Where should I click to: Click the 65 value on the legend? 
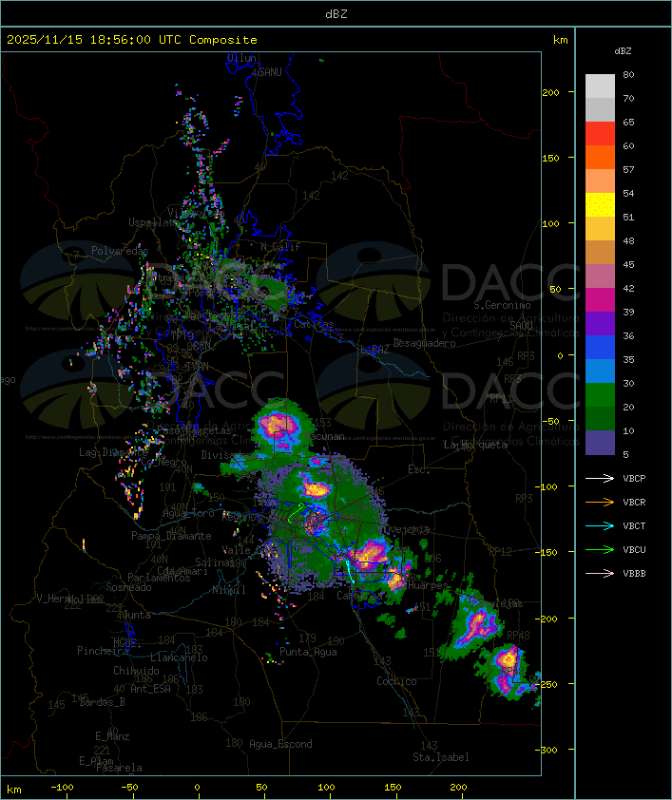pyautogui.click(x=628, y=122)
